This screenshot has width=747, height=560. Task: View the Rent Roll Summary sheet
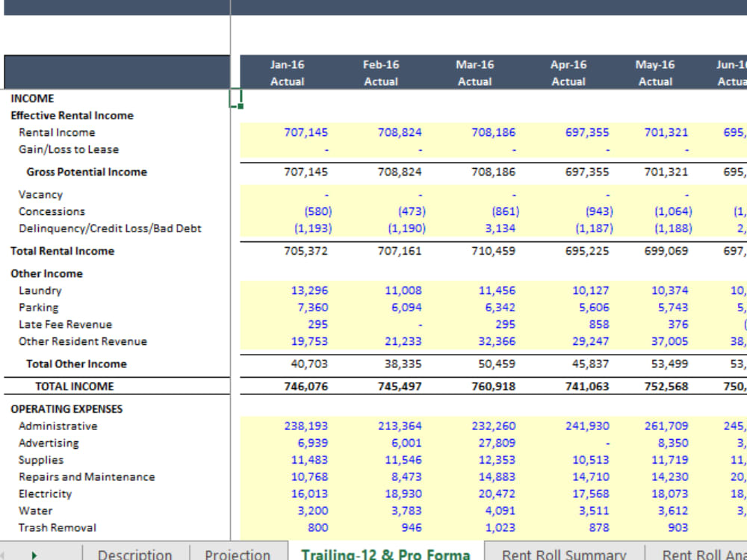pos(565,555)
